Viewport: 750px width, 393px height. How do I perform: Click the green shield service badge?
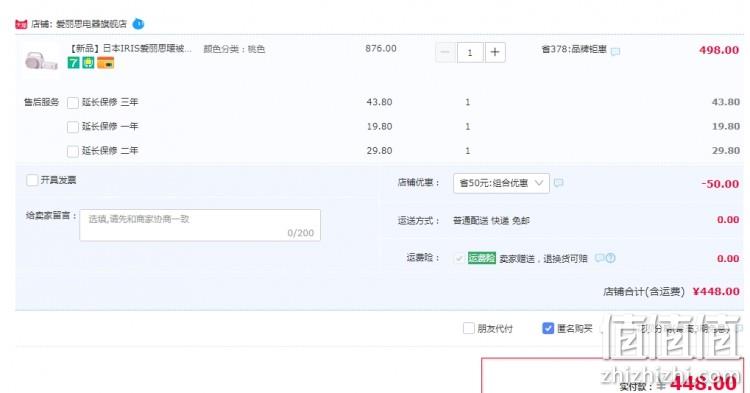click(x=88, y=63)
